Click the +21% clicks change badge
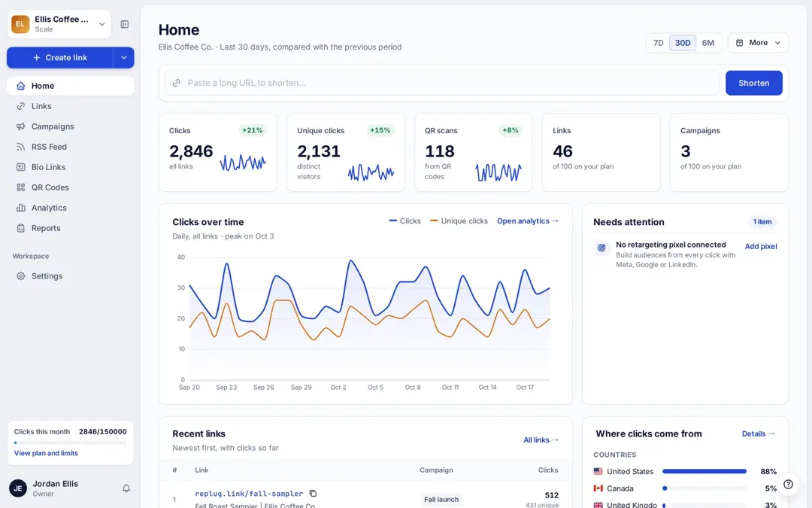The height and width of the screenshot is (508, 812). [252, 130]
